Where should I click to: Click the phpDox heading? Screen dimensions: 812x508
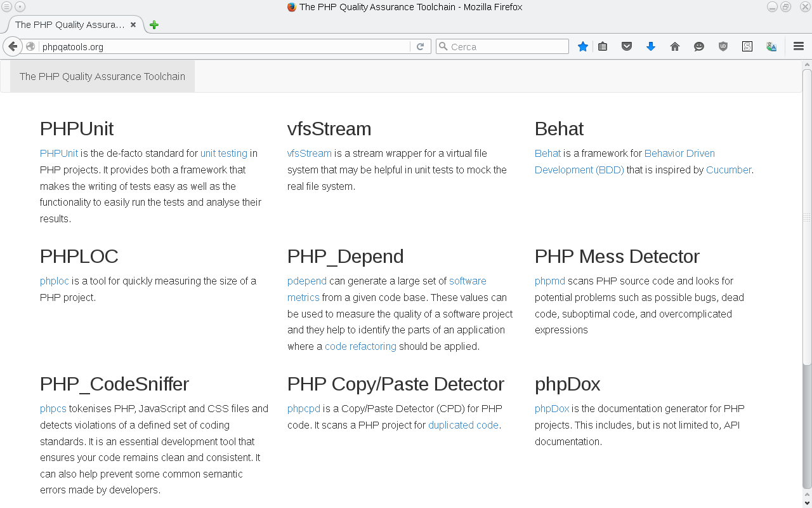coord(568,384)
